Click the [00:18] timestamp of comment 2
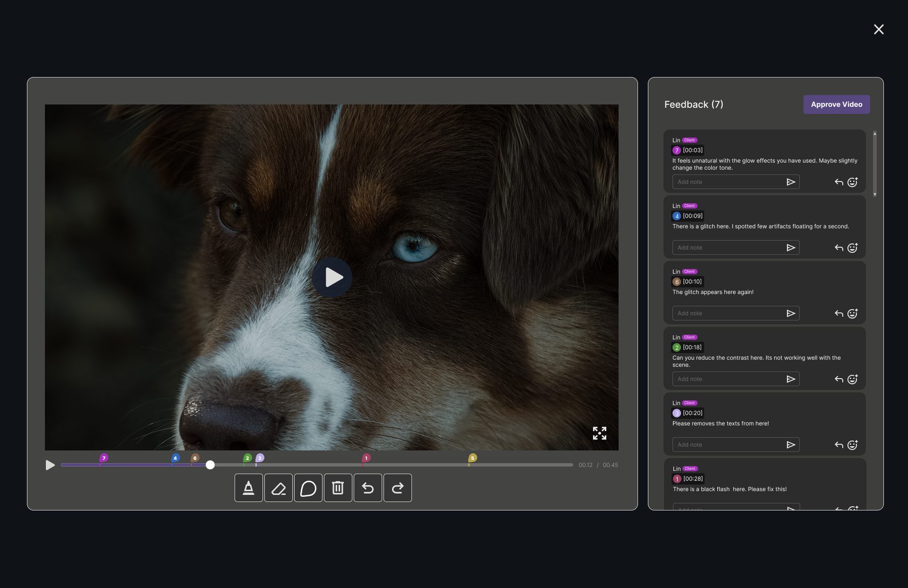This screenshot has width=908, height=588. 692,347
